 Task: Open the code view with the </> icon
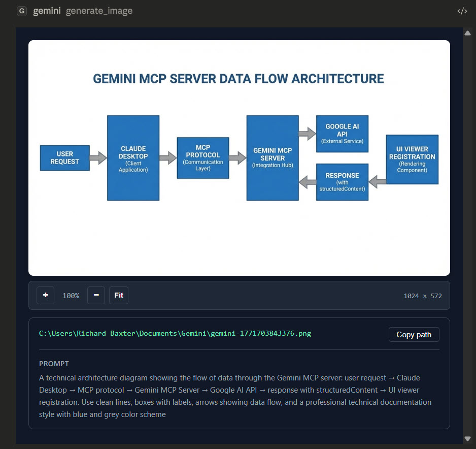pos(462,10)
